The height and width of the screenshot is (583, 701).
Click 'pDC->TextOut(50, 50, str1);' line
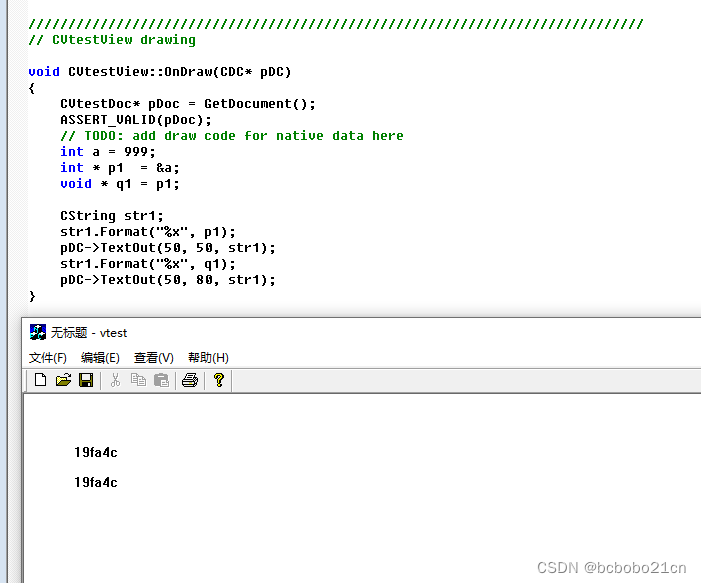click(x=168, y=248)
